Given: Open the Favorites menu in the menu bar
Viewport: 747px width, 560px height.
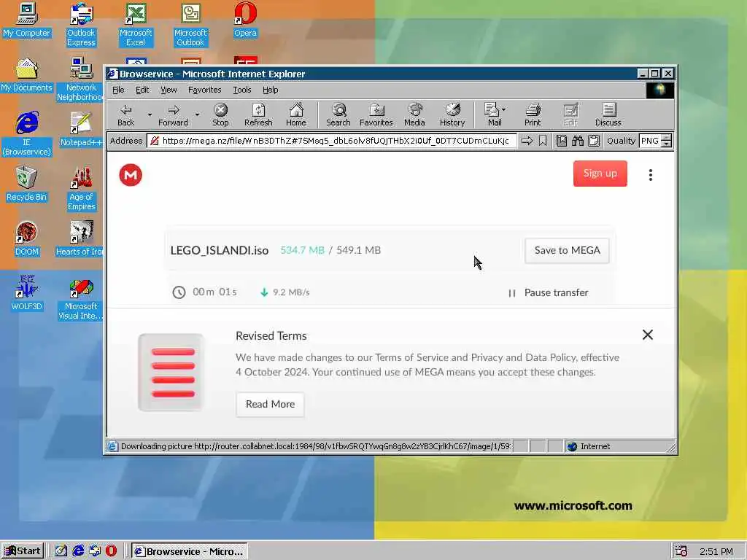Looking at the screenshot, I should click(x=204, y=90).
